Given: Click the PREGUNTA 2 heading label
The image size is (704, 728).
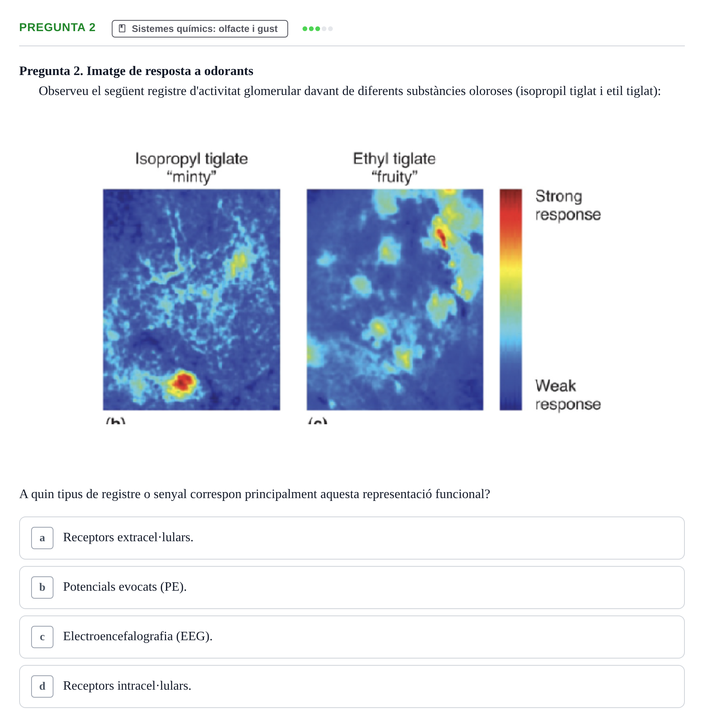Looking at the screenshot, I should point(57,27).
